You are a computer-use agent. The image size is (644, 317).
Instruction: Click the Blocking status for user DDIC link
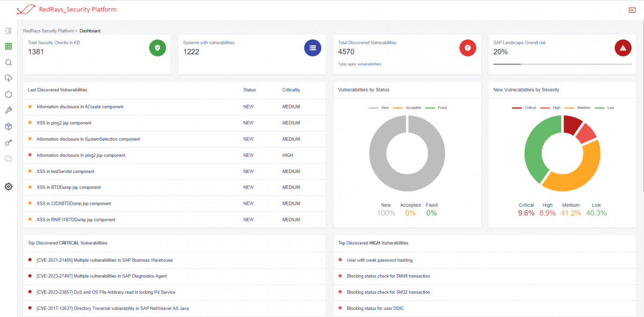(375, 308)
